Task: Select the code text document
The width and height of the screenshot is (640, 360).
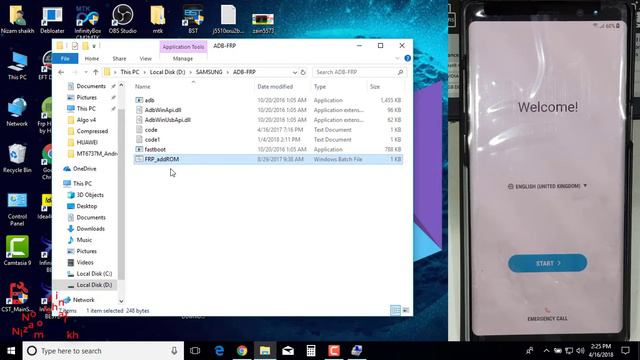Action: (268, 129)
